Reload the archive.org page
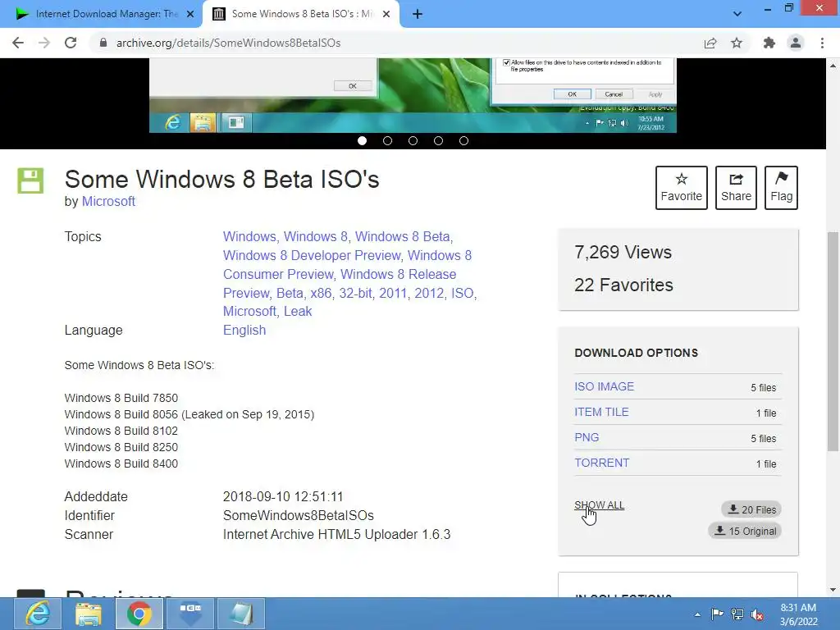Screen dimensions: 840x630 tap(71, 43)
